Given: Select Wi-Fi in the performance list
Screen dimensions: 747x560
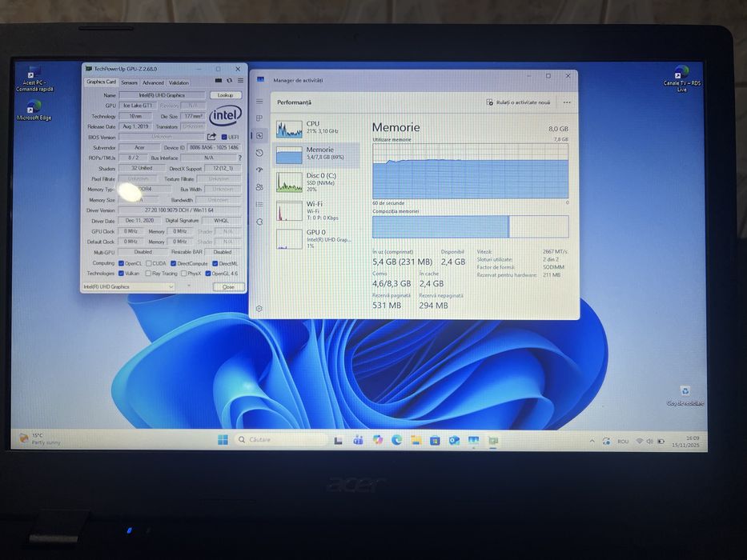Looking at the screenshot, I should tap(316, 210).
